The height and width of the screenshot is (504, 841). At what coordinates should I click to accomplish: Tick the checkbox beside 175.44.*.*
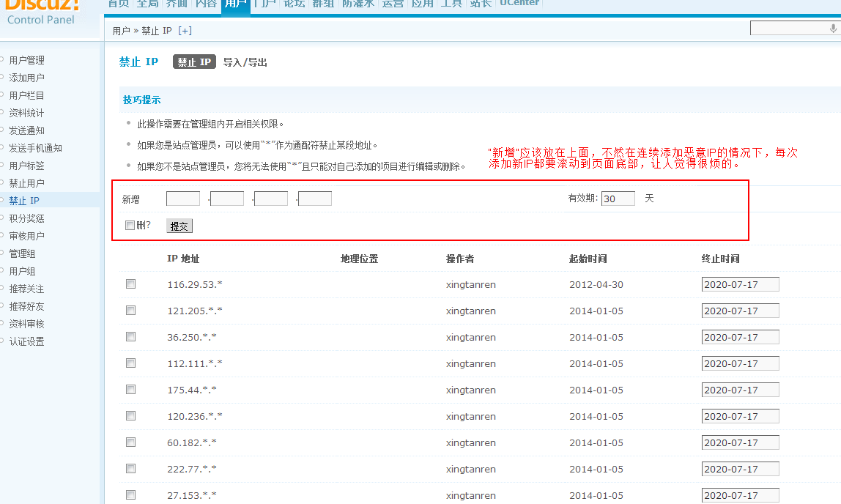point(131,389)
